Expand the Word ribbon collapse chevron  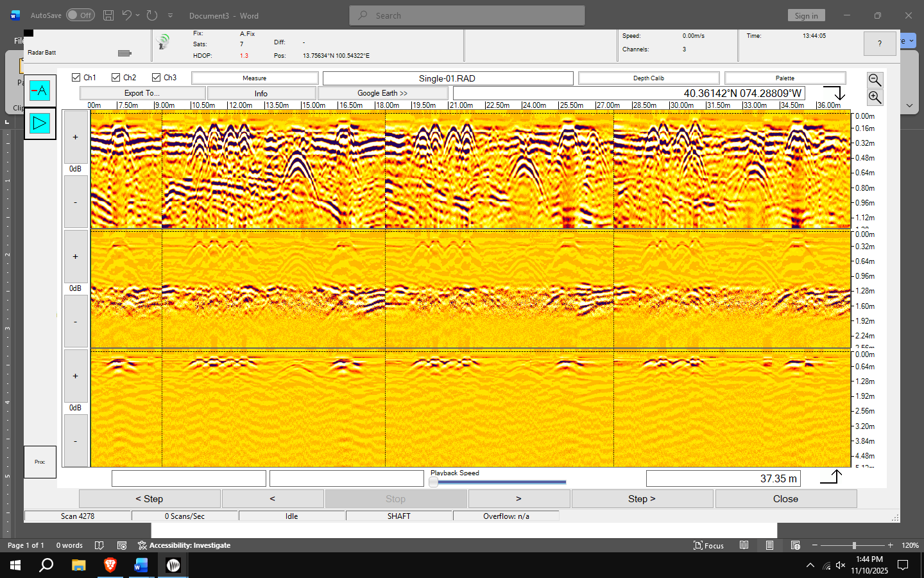(909, 105)
